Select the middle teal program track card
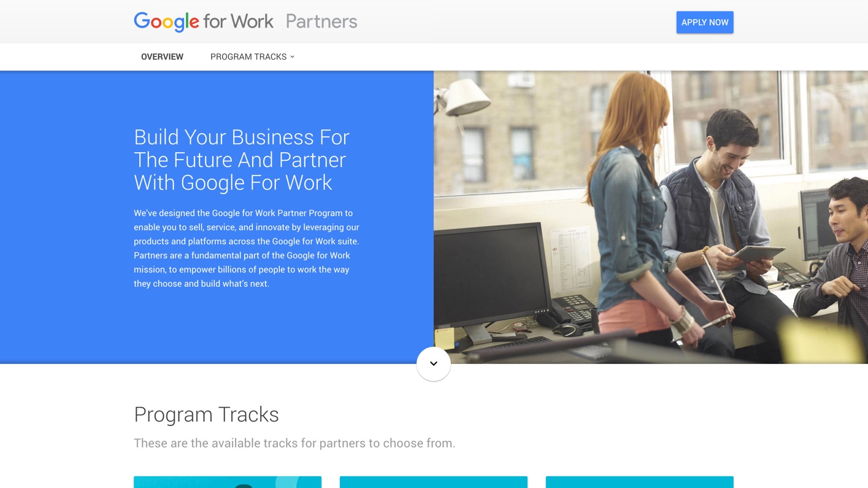868x488 pixels. [434, 482]
